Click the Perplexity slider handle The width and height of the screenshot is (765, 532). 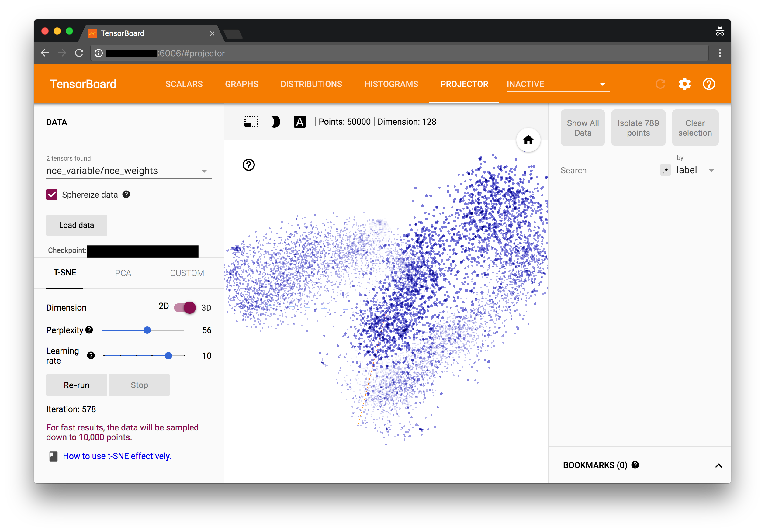pos(147,330)
